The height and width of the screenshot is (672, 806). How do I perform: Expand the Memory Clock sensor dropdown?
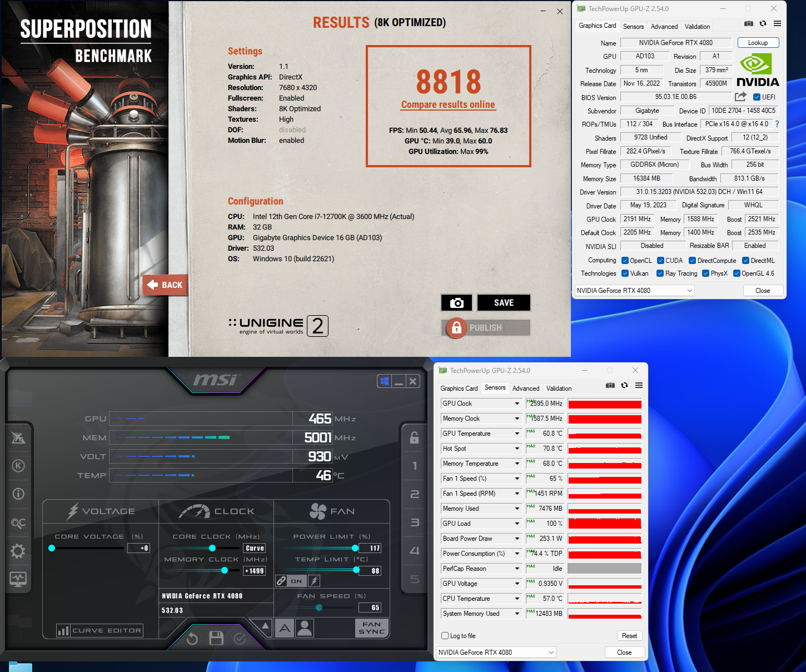click(517, 419)
